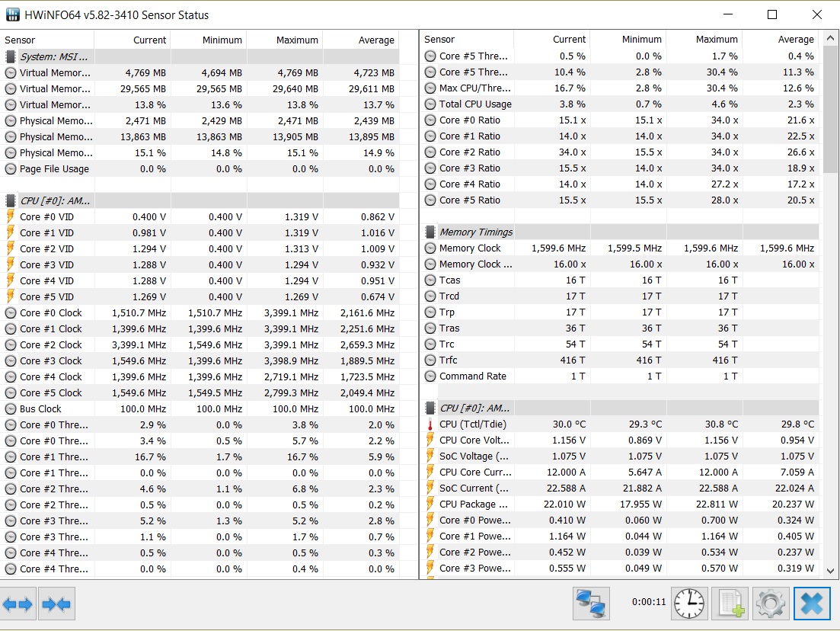This screenshot has width=840, height=631.
Task: Select the CPU Core Volt... row
Action: point(619,440)
